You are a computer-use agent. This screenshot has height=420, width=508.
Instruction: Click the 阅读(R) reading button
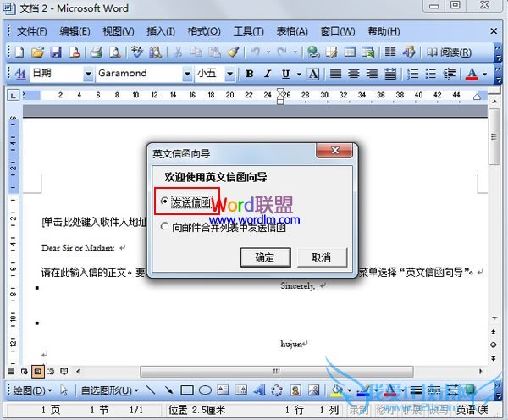449,52
